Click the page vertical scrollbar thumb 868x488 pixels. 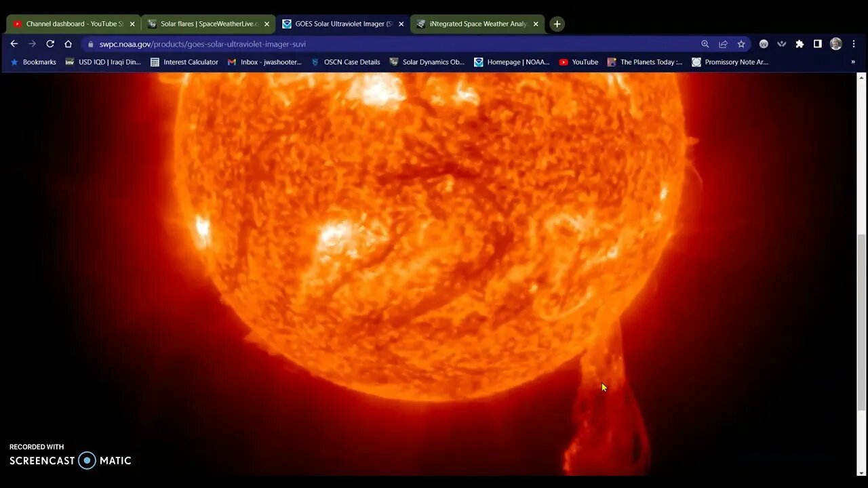coord(861,322)
